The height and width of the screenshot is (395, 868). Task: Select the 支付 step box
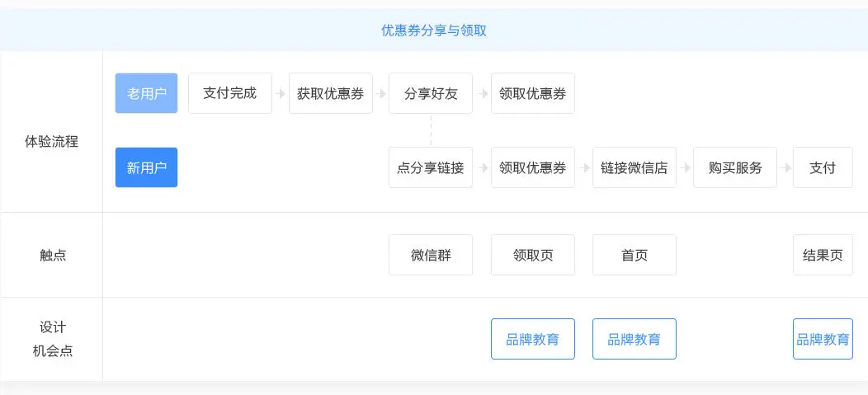(x=823, y=167)
